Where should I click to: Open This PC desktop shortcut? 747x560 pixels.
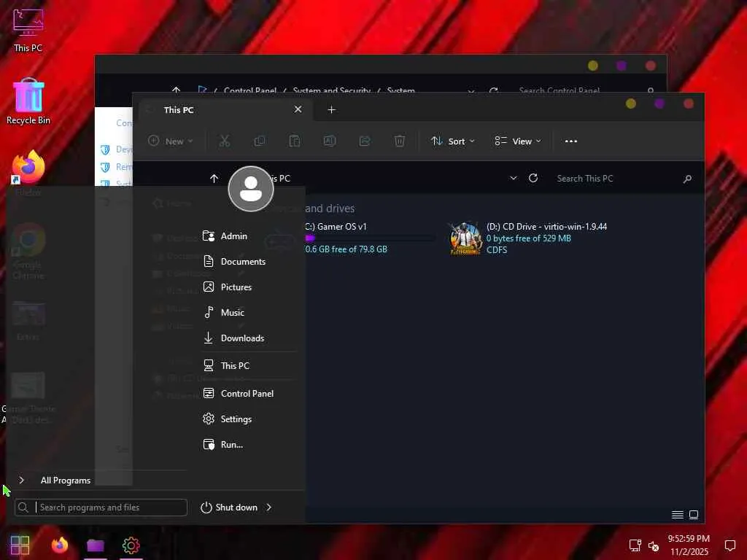tap(28, 29)
